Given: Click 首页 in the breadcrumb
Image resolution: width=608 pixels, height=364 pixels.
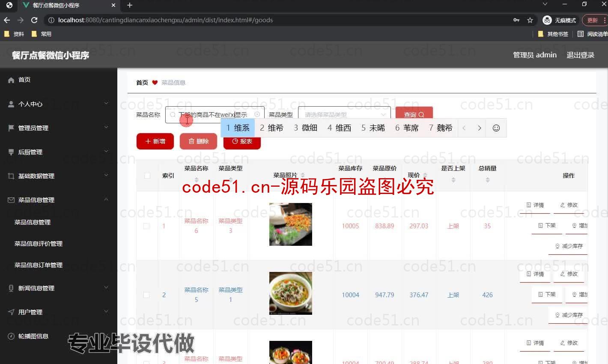Looking at the screenshot, I should point(142,83).
